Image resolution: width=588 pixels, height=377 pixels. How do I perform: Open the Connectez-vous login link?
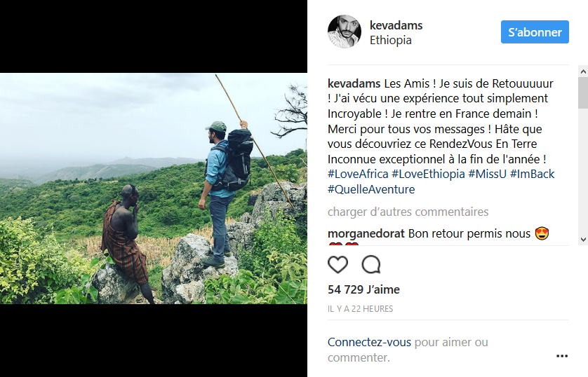pos(369,342)
